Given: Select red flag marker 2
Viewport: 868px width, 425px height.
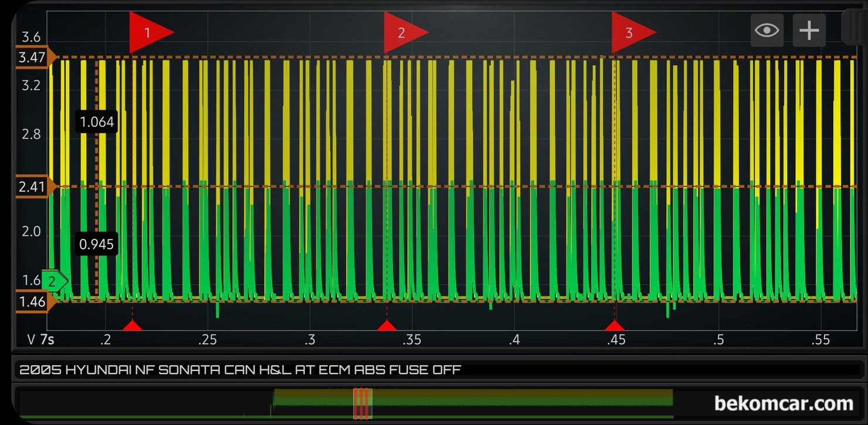Looking at the screenshot, I should 405,32.
